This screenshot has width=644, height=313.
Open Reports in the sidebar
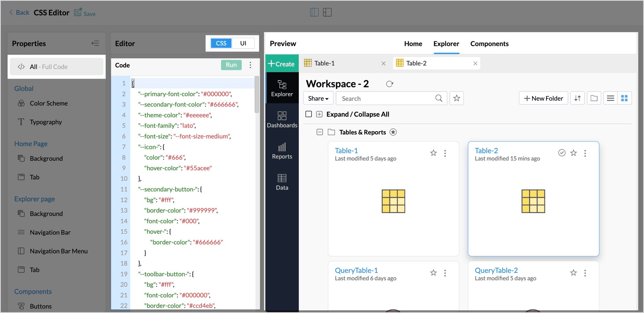click(282, 151)
